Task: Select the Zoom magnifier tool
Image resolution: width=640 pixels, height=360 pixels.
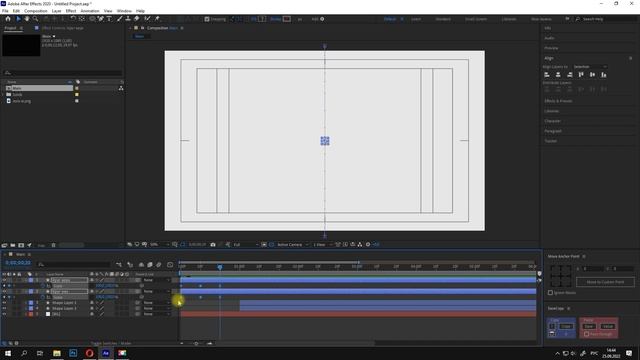Action: [36, 19]
